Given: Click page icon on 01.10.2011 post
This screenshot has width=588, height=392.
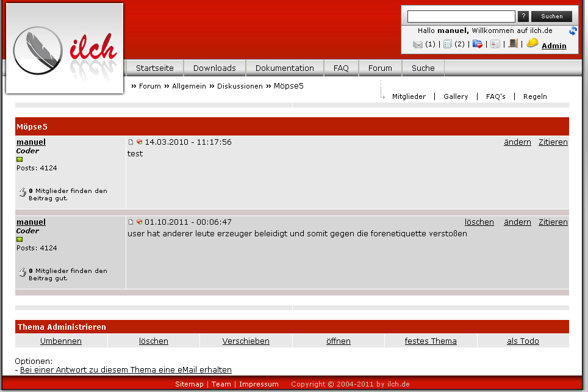Looking at the screenshot, I should point(131,222).
